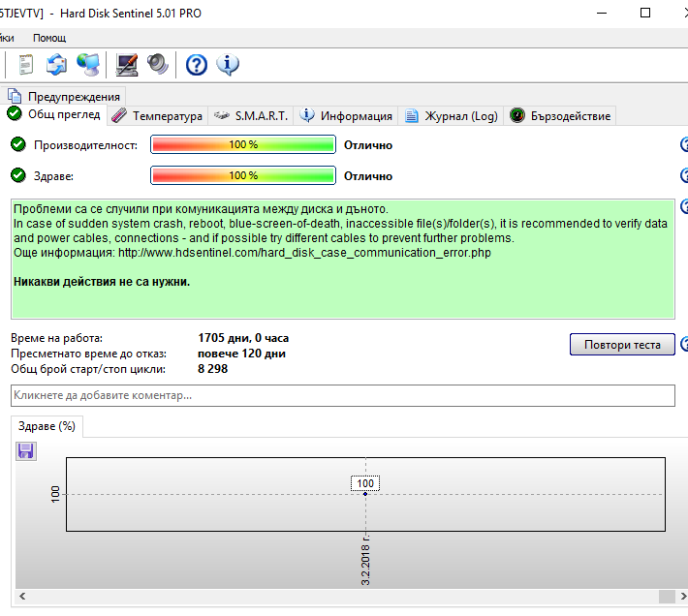Switch to the Бързодействие tab
Viewport: 688px width, 616px height.
tap(560, 116)
